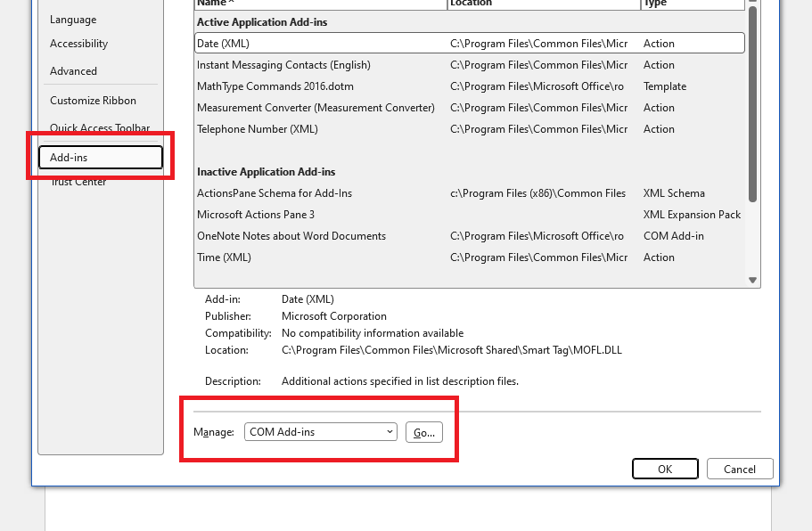
Task: Click the XML Expansion Pack type cell
Action: [x=692, y=215]
